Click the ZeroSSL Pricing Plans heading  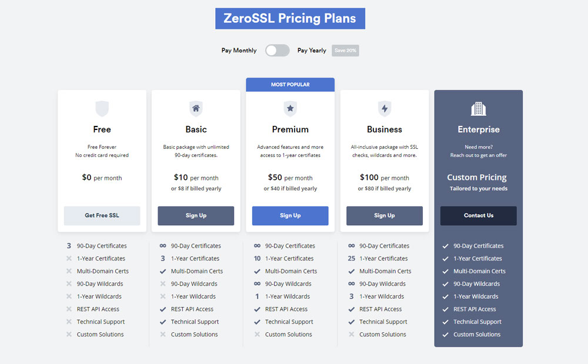[290, 19]
